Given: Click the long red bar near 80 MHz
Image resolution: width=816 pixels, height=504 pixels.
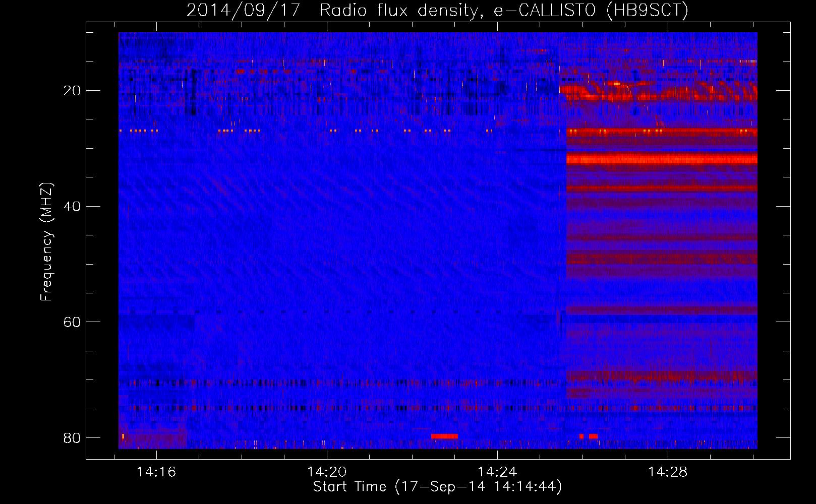Looking at the screenshot, I should (444, 436).
